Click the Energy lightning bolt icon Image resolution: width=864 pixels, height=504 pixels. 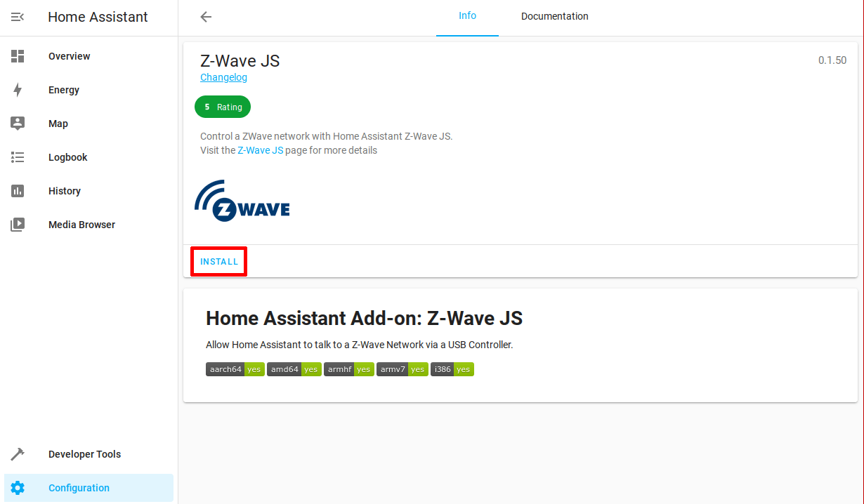pyautogui.click(x=18, y=90)
